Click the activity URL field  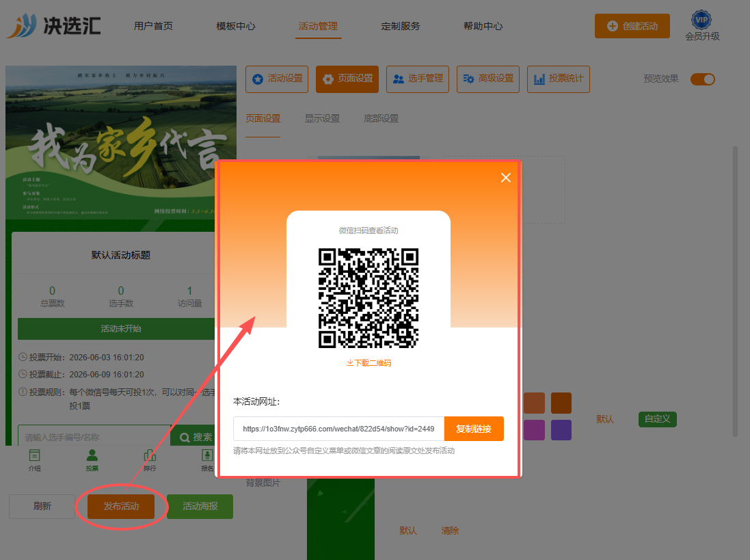(338, 429)
